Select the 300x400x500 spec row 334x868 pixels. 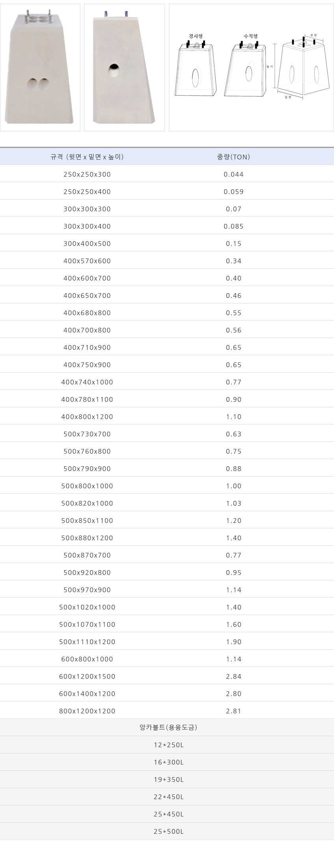[167, 243]
